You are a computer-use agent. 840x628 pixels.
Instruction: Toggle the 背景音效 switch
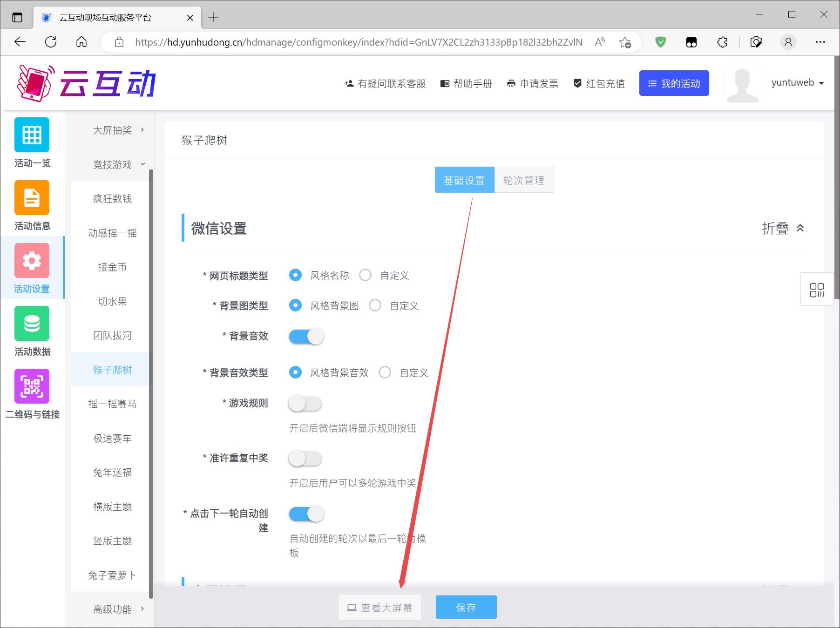pyautogui.click(x=306, y=336)
